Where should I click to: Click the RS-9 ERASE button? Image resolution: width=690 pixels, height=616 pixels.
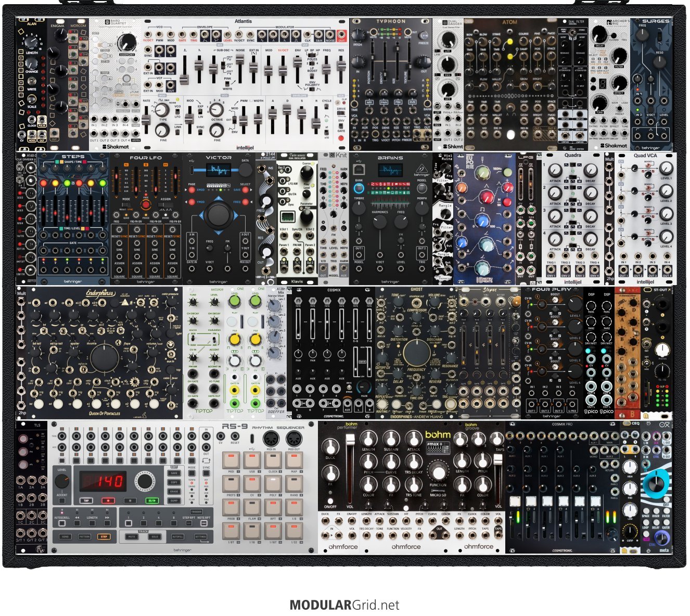(175, 492)
